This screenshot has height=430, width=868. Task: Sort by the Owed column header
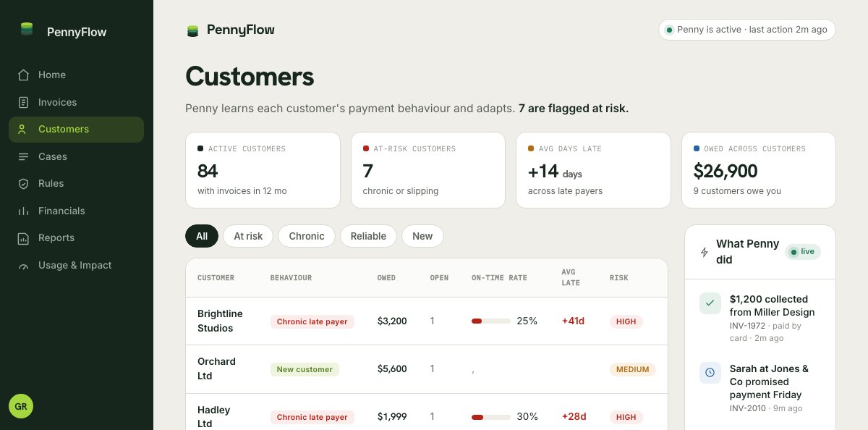[x=386, y=278]
